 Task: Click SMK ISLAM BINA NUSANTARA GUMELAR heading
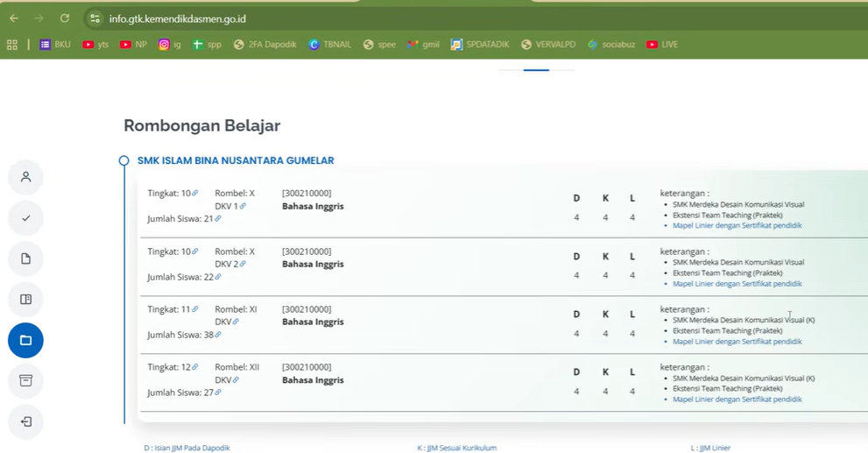[x=236, y=160]
